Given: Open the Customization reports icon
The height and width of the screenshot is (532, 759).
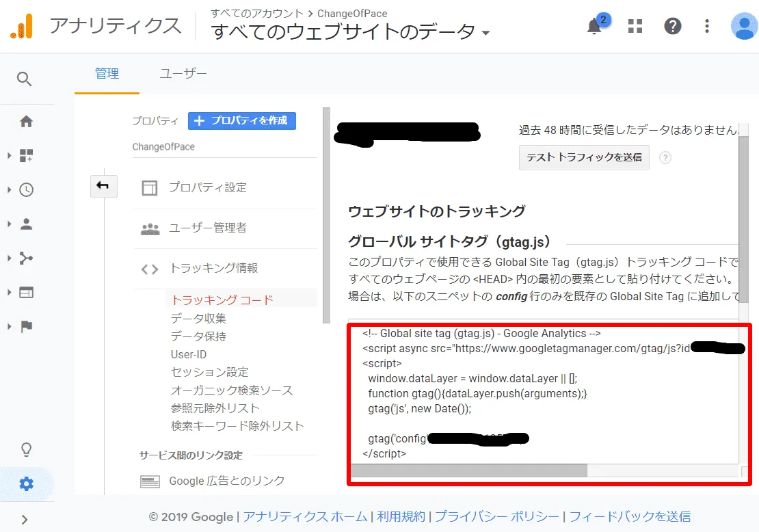Looking at the screenshot, I should [26, 155].
